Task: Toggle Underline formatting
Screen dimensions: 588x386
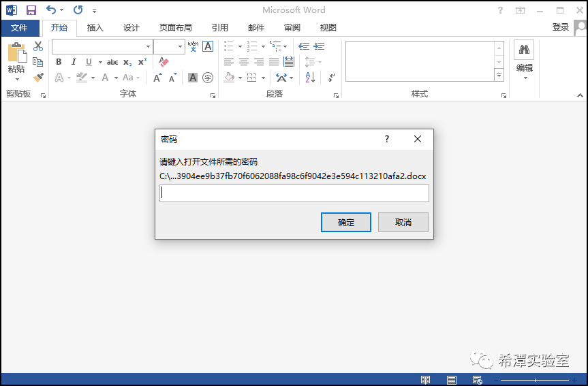Action: (89, 62)
